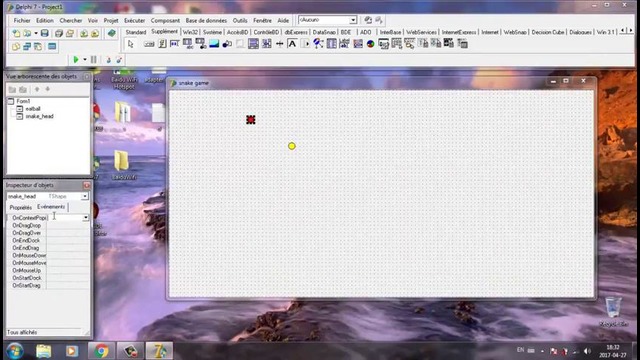Select the yellow eatball circle on form

tap(291, 146)
